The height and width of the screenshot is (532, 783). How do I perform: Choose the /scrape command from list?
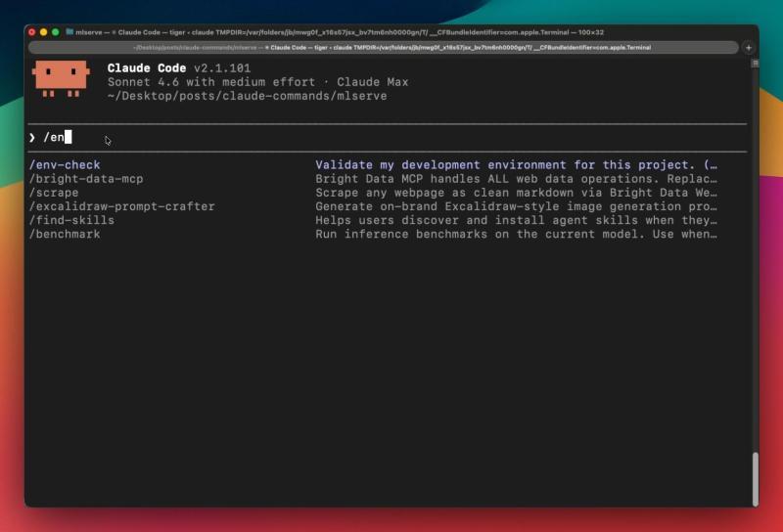54,193
